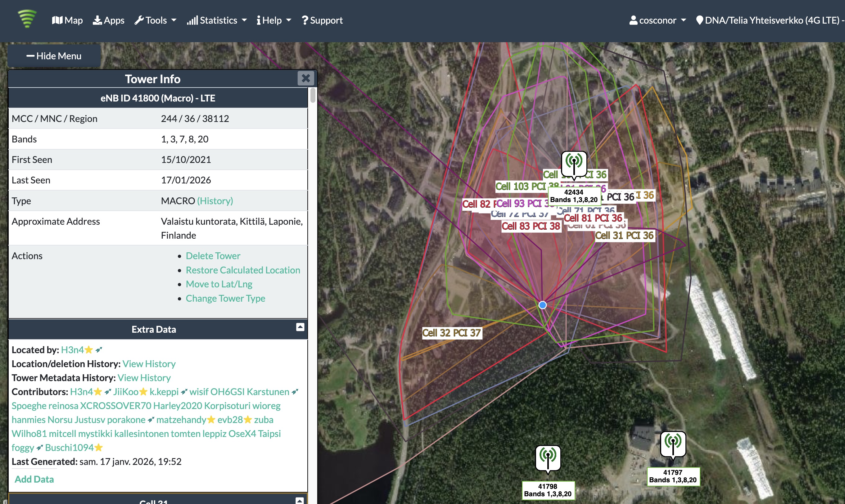Click the blue tower location dot

pyautogui.click(x=542, y=305)
